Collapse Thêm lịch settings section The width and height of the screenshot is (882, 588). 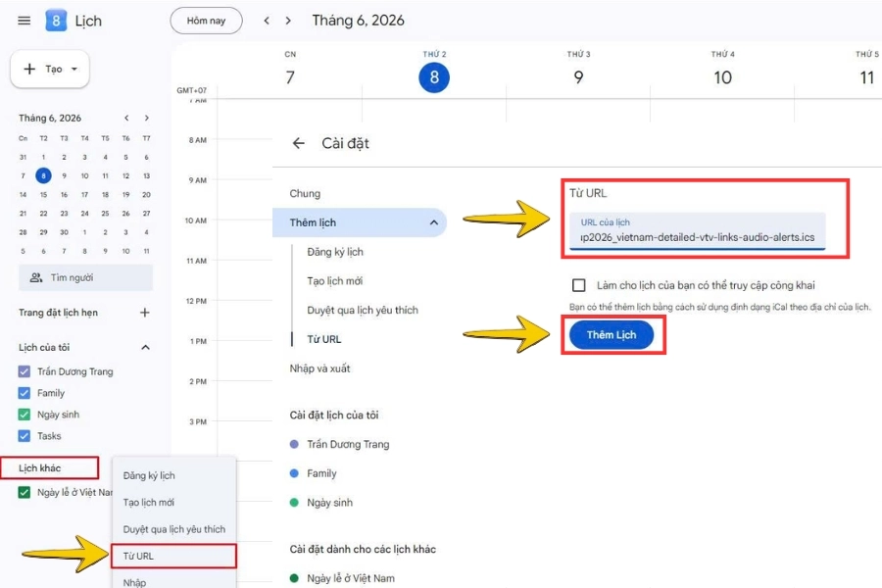434,222
